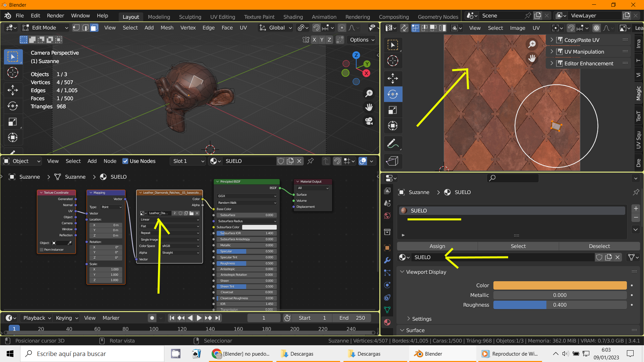Open the Slot 1 dropdown
644x362 pixels.
[188, 161]
